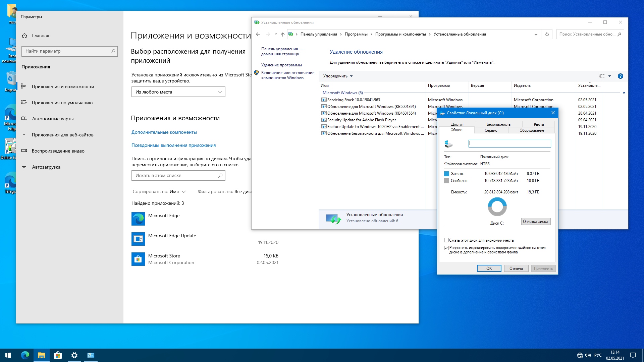
Task: Click OK in disk properties
Action: pos(489,268)
